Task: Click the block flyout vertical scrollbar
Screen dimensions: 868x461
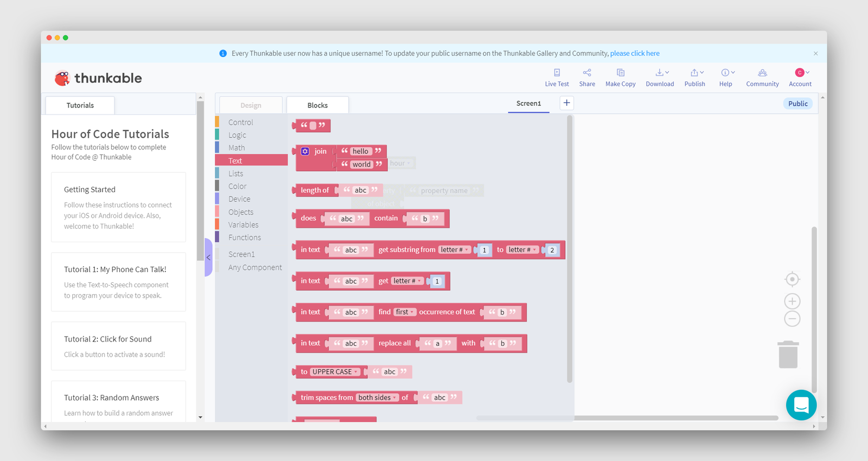Action: point(569,249)
